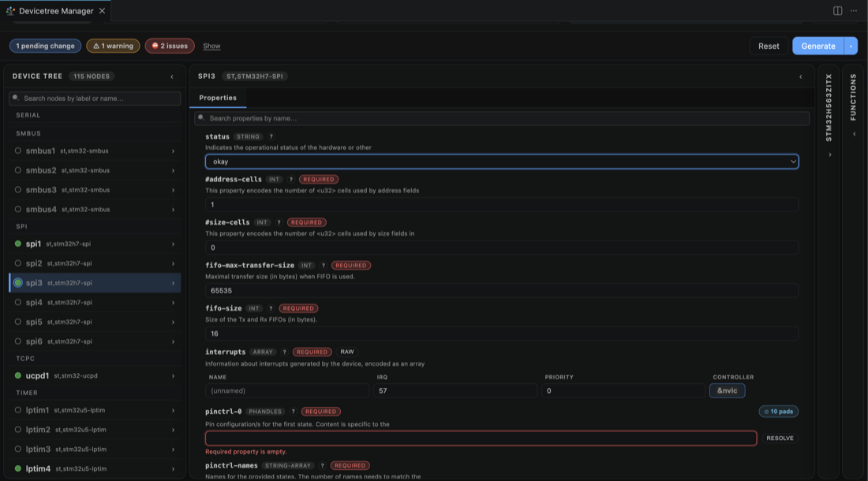
Task: Click the #size-cells value field
Action: tap(502, 248)
